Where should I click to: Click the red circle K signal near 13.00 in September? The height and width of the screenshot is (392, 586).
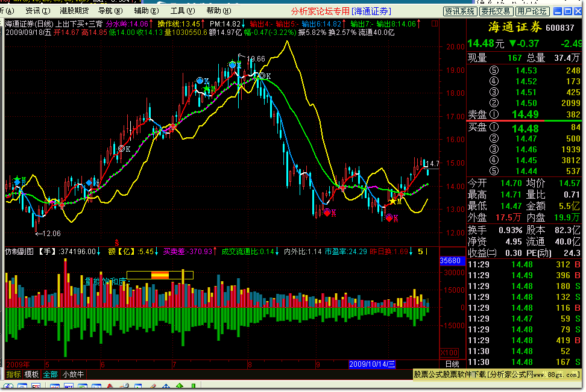327,213
